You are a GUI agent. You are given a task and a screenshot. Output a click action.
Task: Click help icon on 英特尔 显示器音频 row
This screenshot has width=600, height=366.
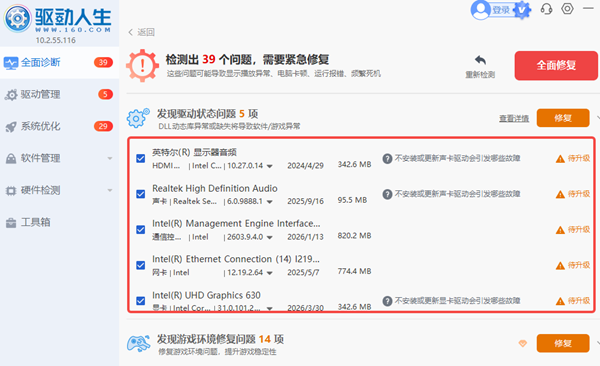click(387, 158)
